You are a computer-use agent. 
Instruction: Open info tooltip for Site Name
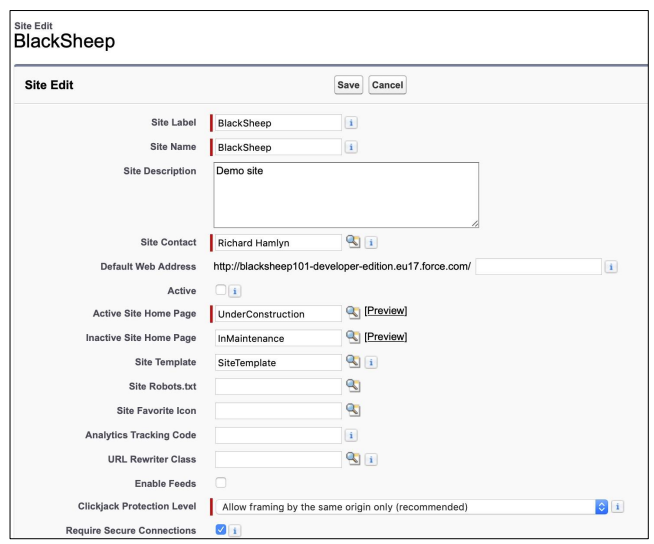pos(351,147)
